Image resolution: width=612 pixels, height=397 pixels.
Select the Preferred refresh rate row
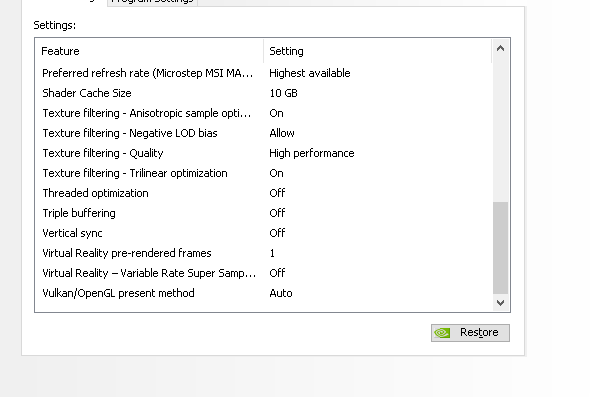(x=263, y=73)
